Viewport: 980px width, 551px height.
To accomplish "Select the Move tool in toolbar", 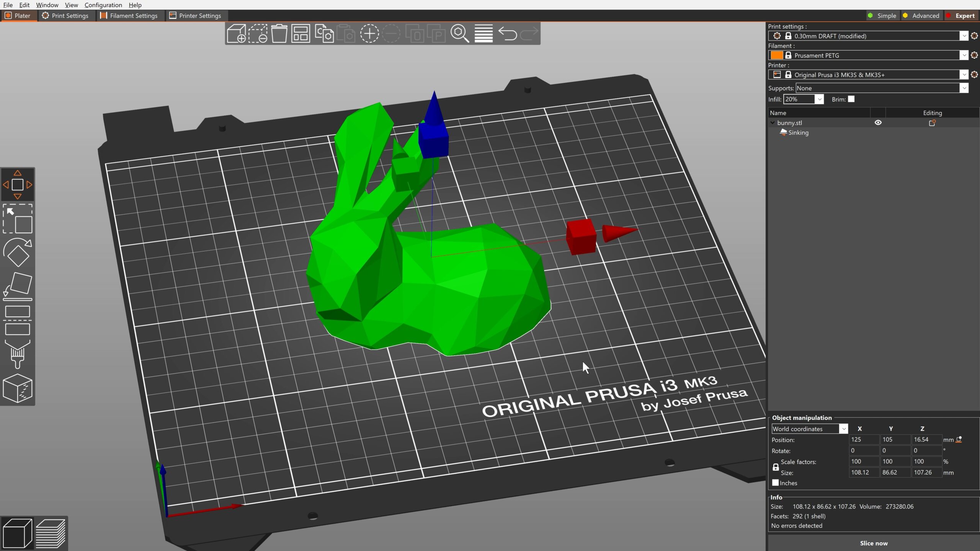I will pyautogui.click(x=18, y=185).
